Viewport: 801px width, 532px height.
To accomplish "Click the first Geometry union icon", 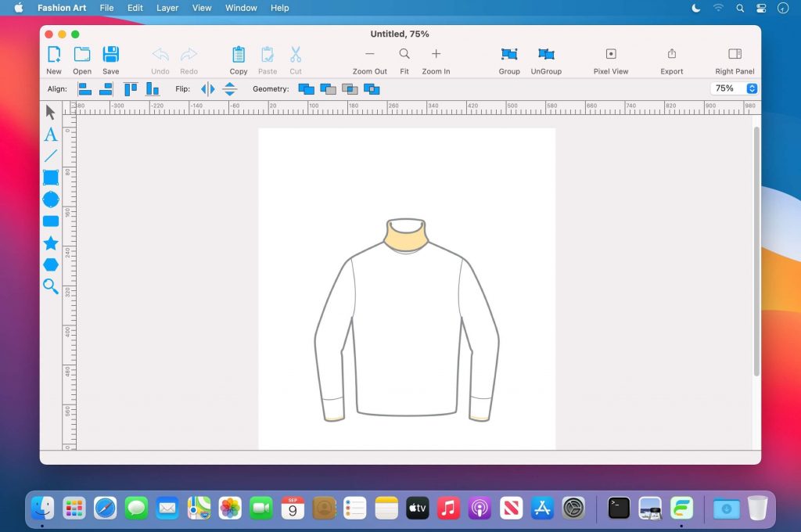I will click(306, 89).
